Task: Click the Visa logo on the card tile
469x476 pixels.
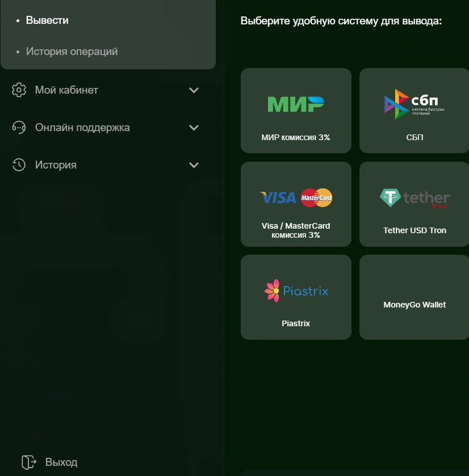Action: coord(277,197)
